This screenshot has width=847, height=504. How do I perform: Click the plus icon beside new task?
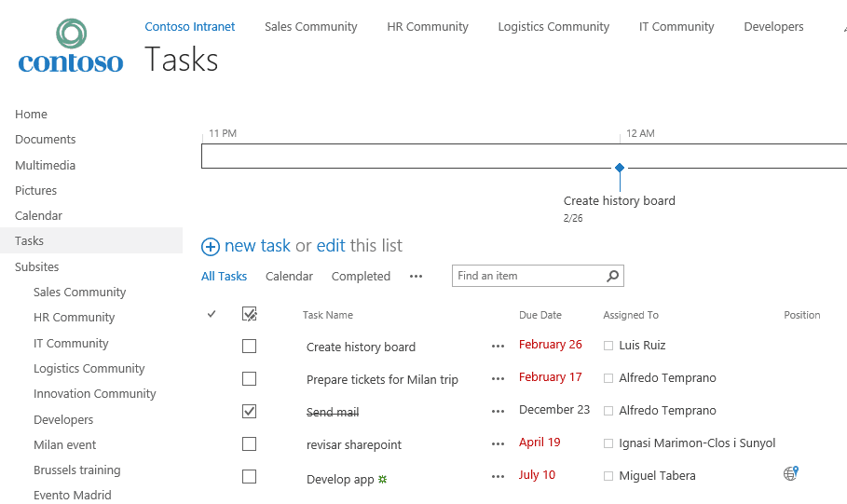(211, 247)
